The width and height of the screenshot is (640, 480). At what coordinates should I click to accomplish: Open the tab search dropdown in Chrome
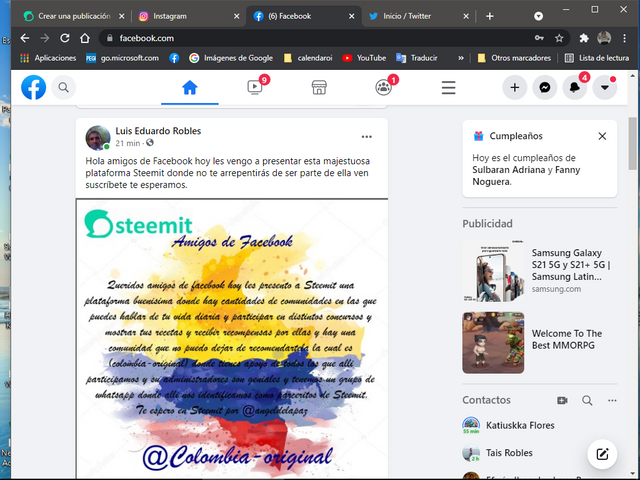click(538, 16)
